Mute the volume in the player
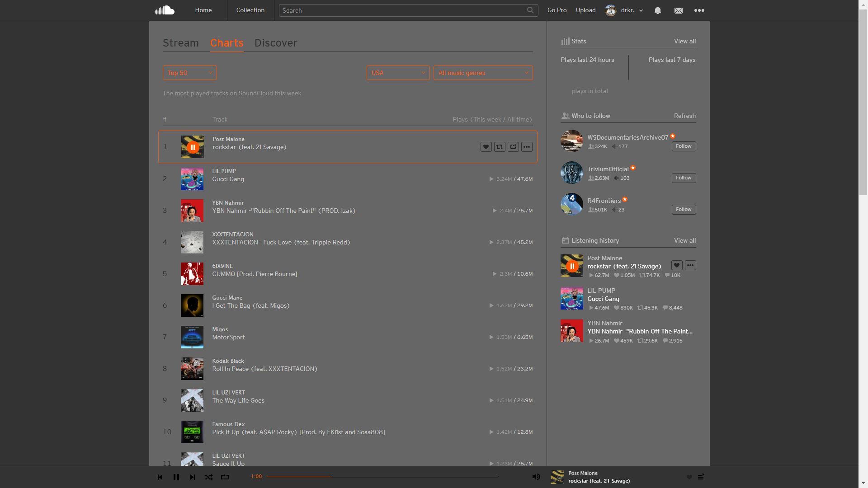The image size is (868, 488). coord(536,477)
